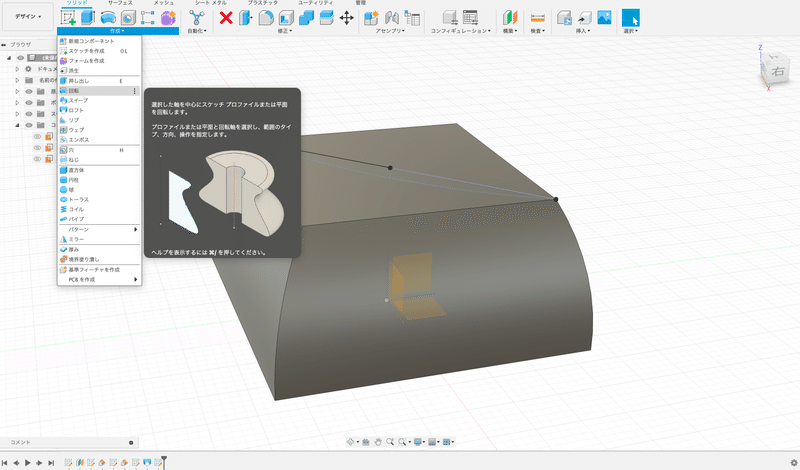Expand the ドキュメント settings tree node
The image size is (800, 470).
tap(17, 69)
